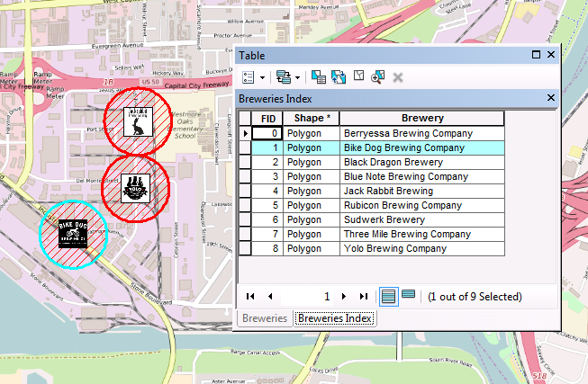Move to beginning of table
This screenshot has width=588, height=384.
(250, 297)
